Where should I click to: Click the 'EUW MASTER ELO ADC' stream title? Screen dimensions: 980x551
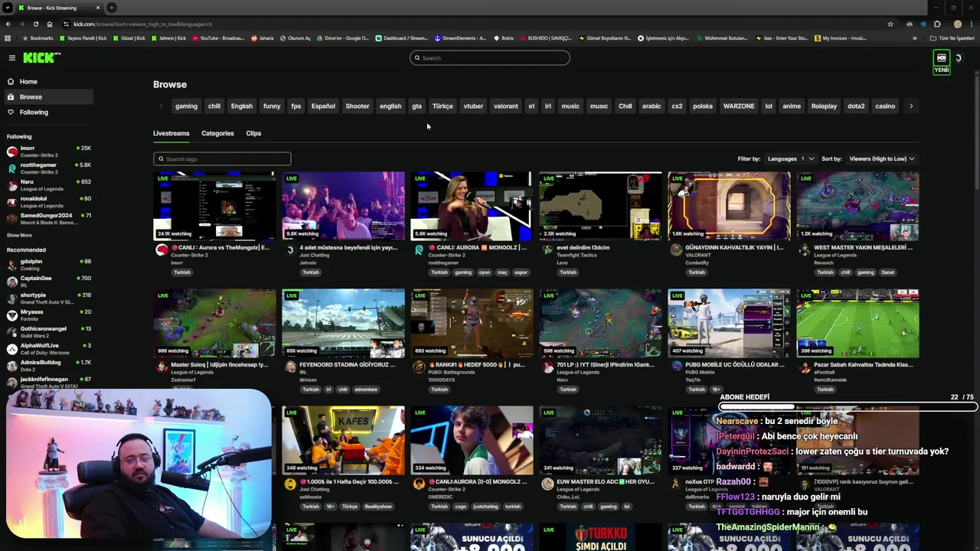[606, 482]
